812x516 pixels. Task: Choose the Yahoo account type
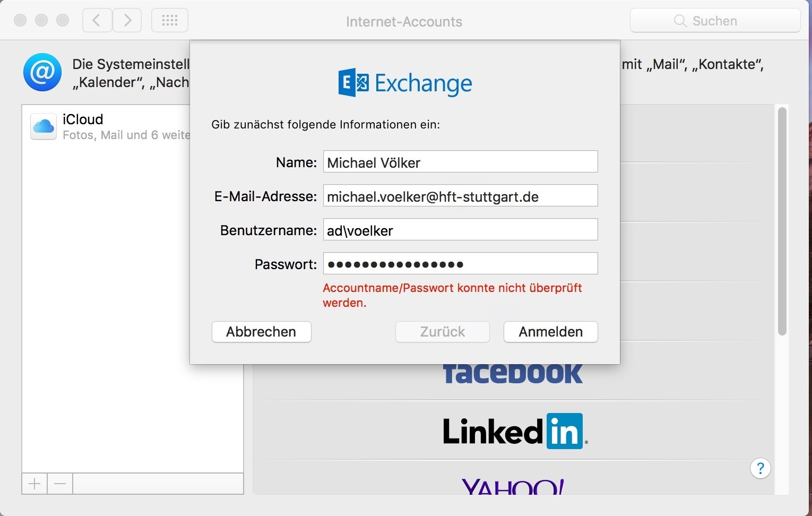click(514, 486)
